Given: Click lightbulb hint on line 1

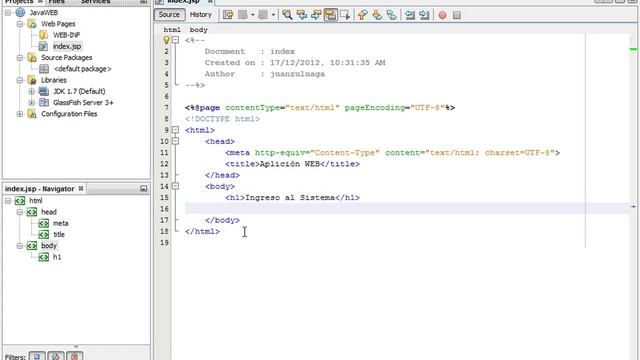Looking at the screenshot, I should point(166,40).
